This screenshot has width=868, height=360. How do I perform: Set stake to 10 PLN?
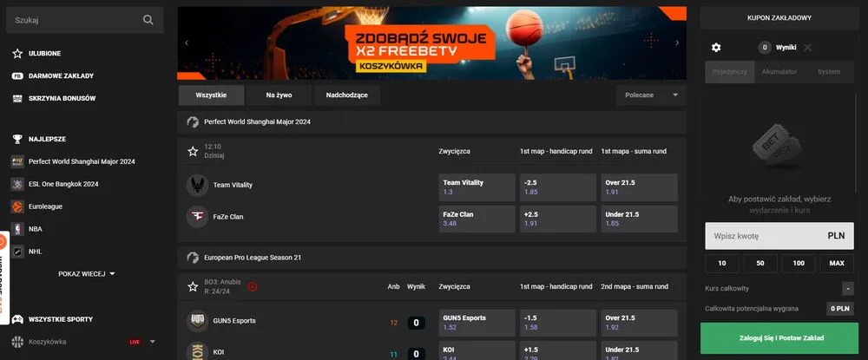[x=722, y=263]
